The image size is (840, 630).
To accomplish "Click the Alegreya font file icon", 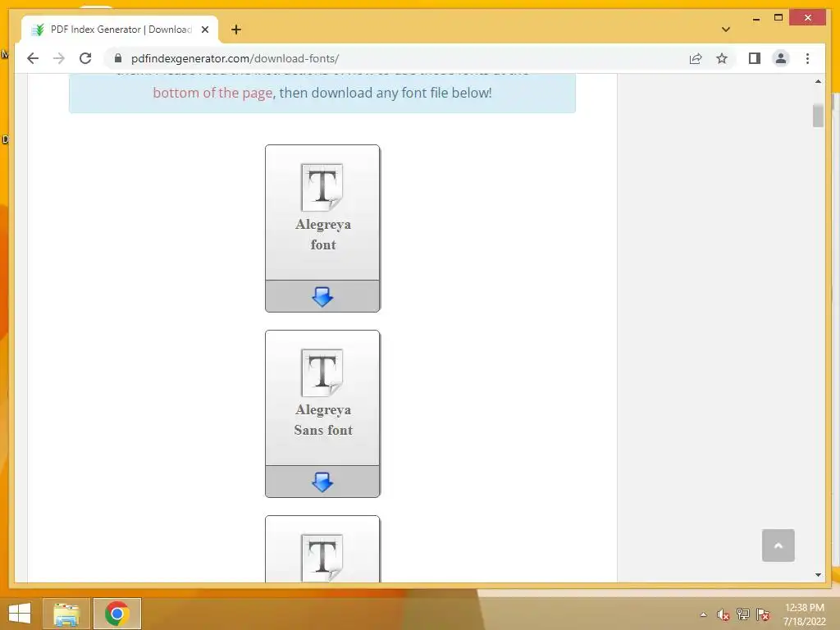I will (x=322, y=187).
